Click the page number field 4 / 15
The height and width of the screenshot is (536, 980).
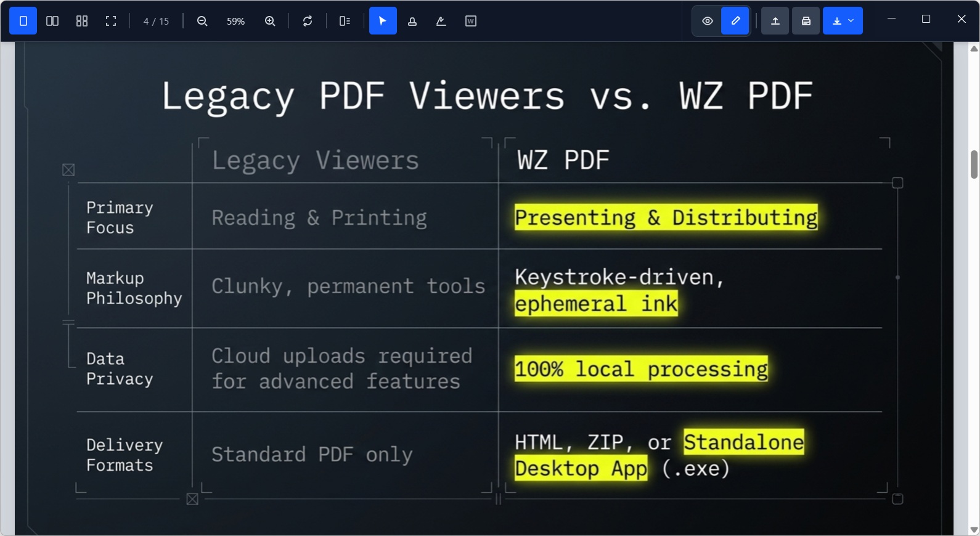coord(156,21)
